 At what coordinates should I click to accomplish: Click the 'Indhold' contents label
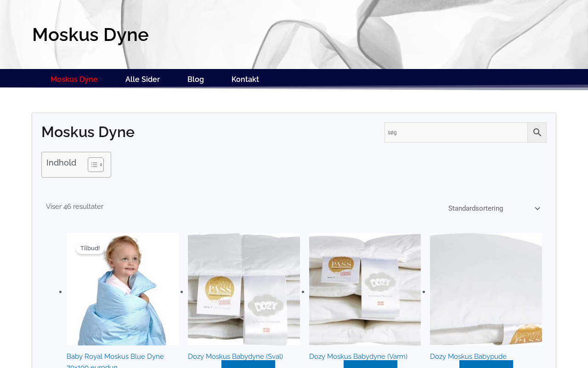point(61,163)
